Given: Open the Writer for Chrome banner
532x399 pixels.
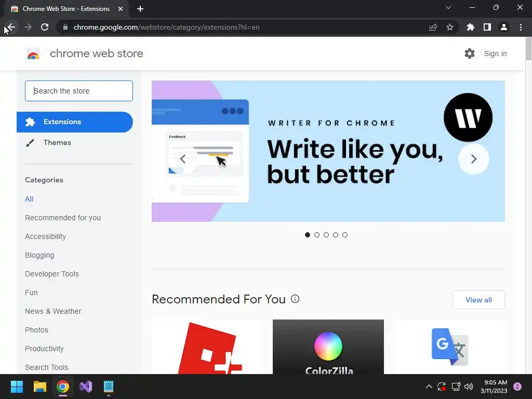Looking at the screenshot, I should (328, 151).
